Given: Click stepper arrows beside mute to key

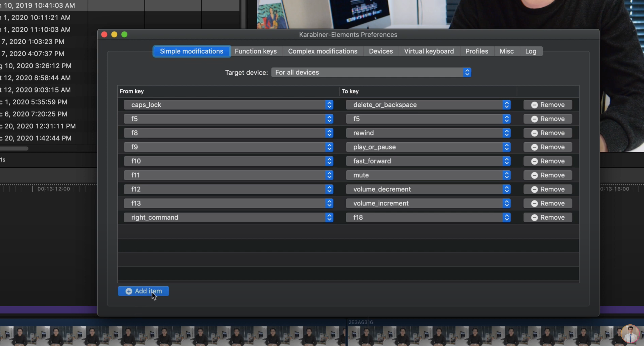Looking at the screenshot, I should click(506, 175).
